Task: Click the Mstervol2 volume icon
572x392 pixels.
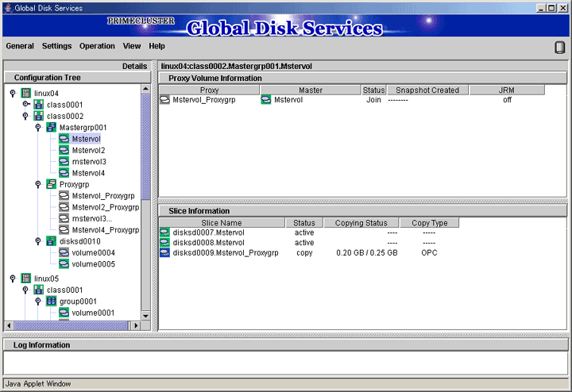Action: [64, 150]
